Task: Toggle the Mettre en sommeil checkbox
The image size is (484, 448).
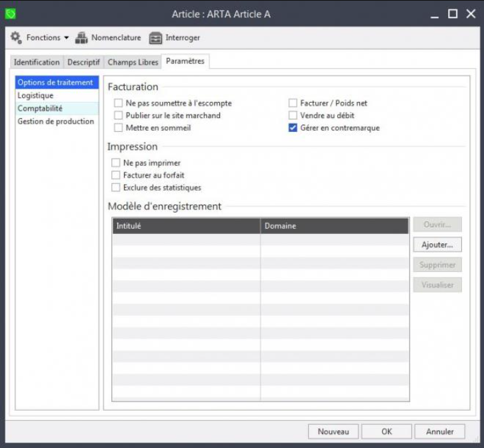Action: pos(118,127)
